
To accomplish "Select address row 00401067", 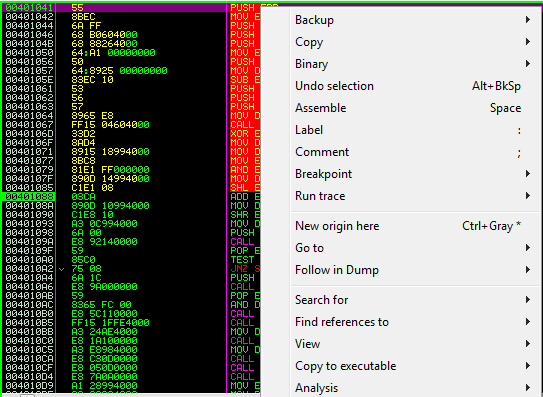I will [29, 125].
